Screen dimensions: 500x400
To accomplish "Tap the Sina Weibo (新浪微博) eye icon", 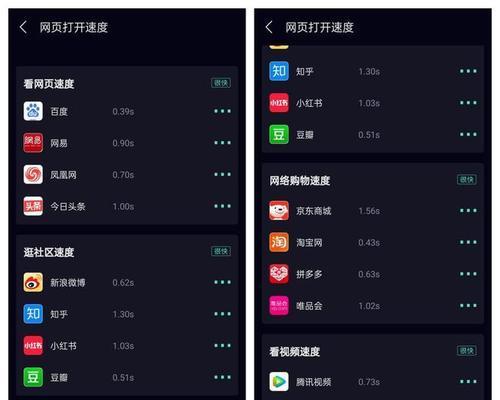I will (33, 282).
